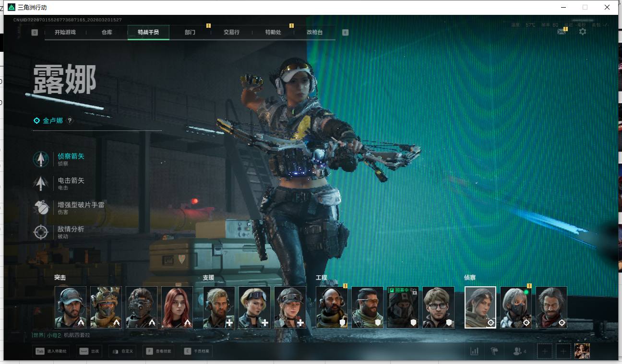Pick the braided 支援 operator wearing a helmet
Screen dimensions: 622x364
[290, 307]
